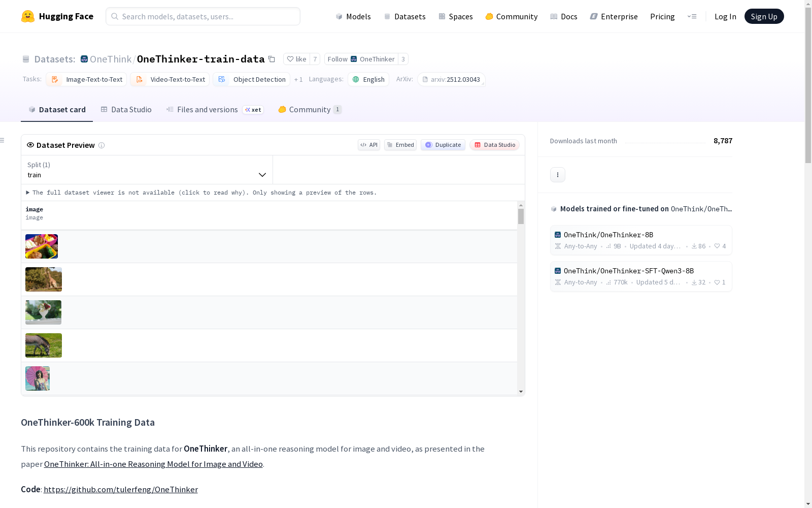
Task: Open the Files and versions tab
Action: pos(215,110)
